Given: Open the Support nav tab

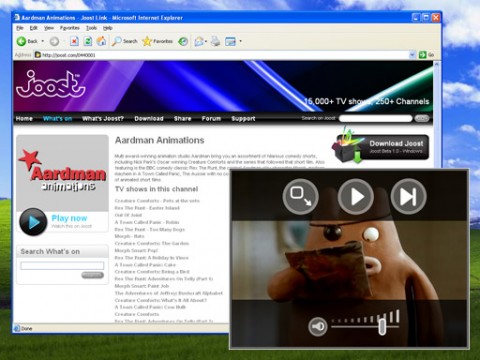Looking at the screenshot, I should pos(243,119).
